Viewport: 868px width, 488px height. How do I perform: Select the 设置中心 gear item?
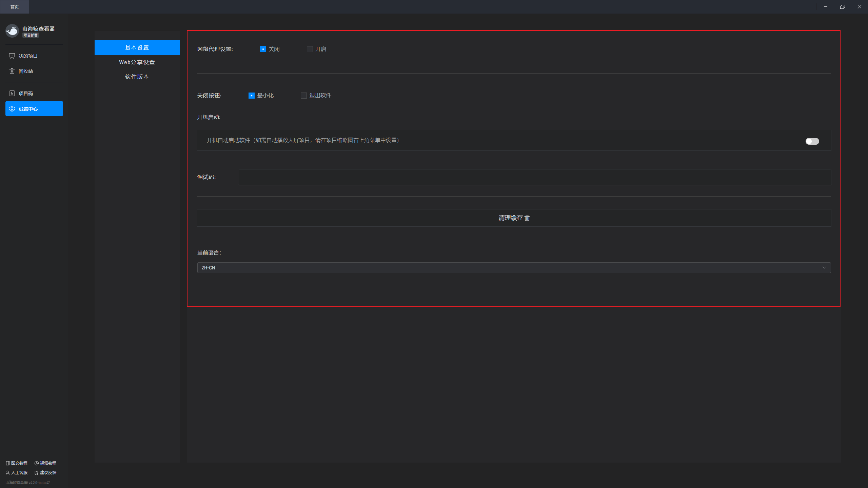pos(34,109)
